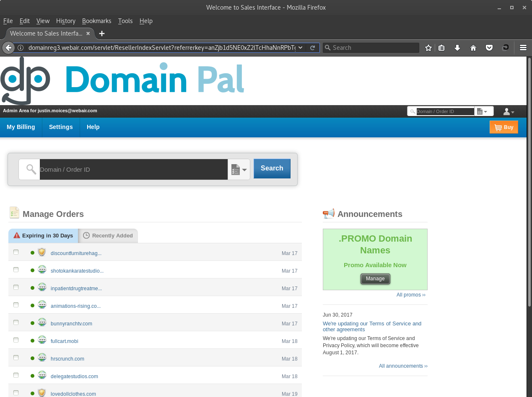Open the Bookmarks menu
This screenshot has width=532, height=397.
click(x=97, y=21)
